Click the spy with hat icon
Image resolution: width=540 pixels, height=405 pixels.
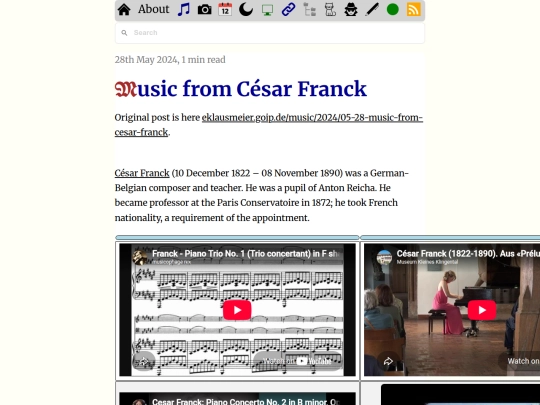click(x=351, y=10)
